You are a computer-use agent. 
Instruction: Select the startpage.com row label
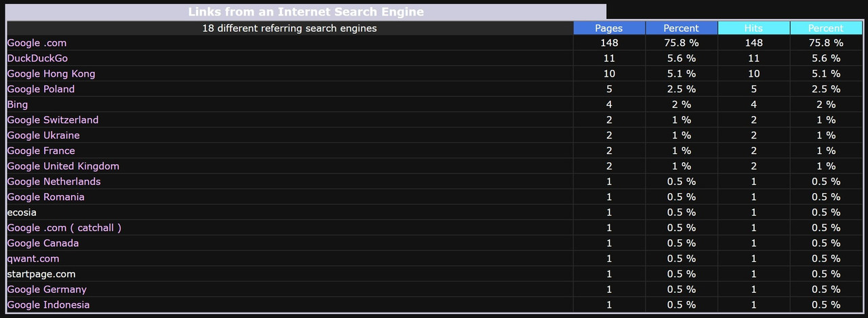tap(41, 274)
